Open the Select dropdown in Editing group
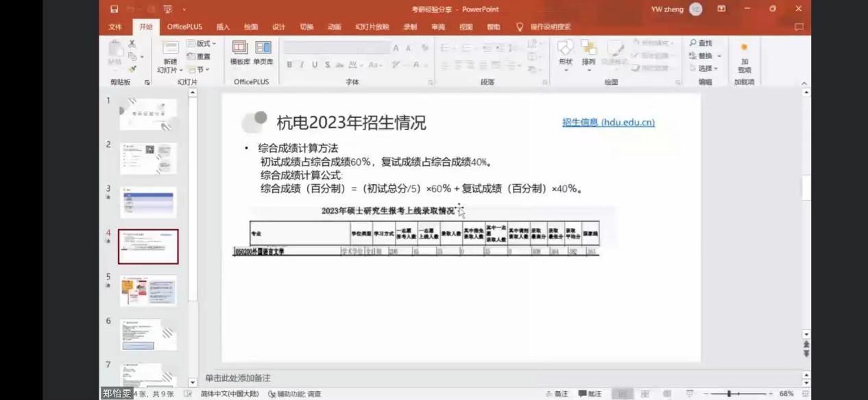Screen dimensions: 868x400 [x=703, y=68]
